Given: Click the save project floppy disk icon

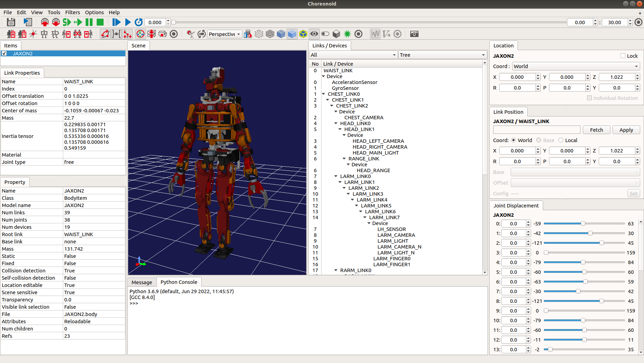Looking at the screenshot, I should click(x=11, y=22).
